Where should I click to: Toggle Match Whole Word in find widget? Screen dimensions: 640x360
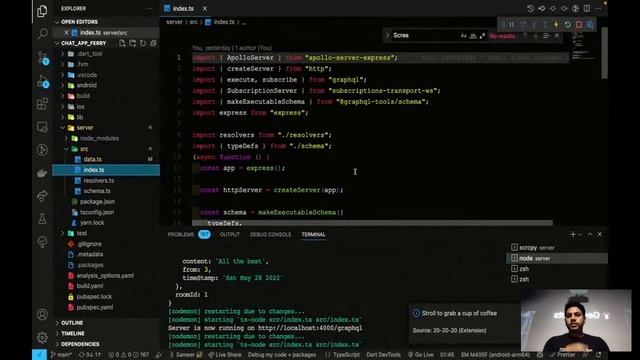(x=473, y=36)
